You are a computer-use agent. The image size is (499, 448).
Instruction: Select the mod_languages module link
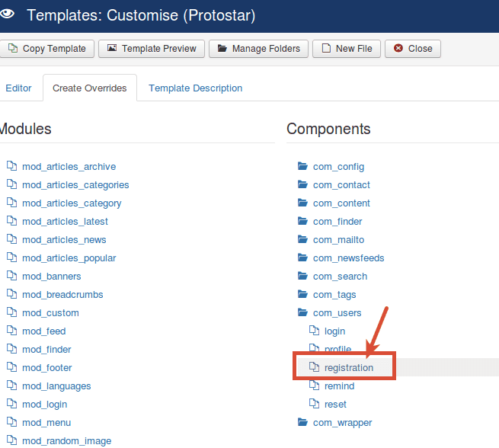click(56, 386)
